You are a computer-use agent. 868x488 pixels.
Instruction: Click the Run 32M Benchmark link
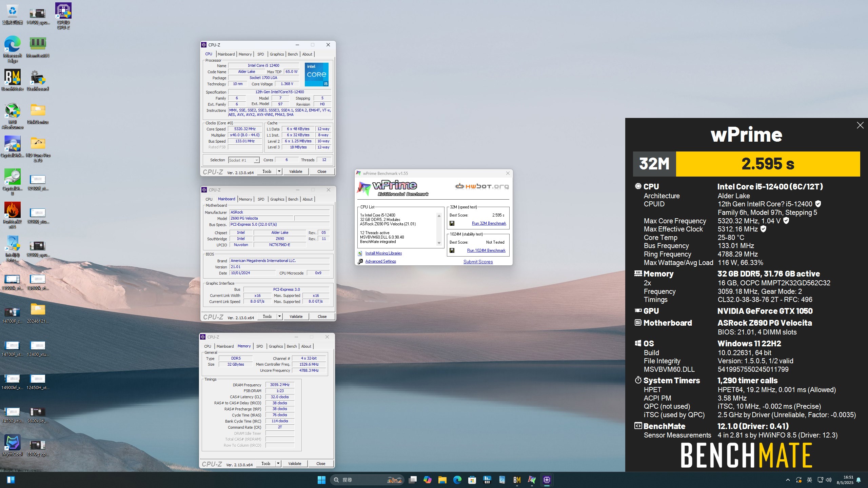point(489,223)
